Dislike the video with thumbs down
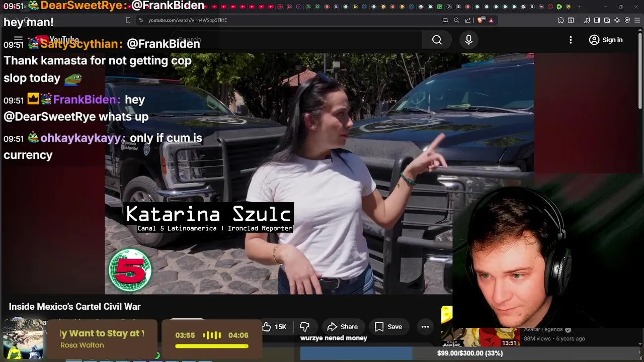 click(x=304, y=327)
